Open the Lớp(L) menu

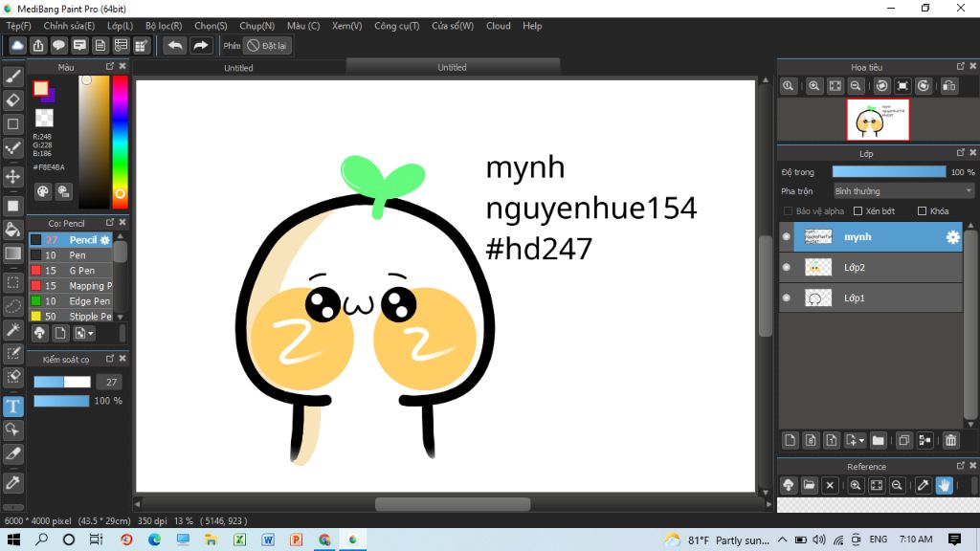(x=120, y=26)
